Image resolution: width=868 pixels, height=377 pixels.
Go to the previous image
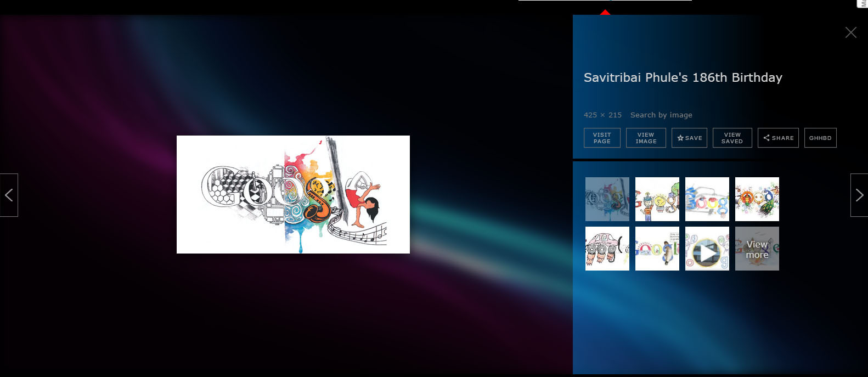click(x=9, y=195)
